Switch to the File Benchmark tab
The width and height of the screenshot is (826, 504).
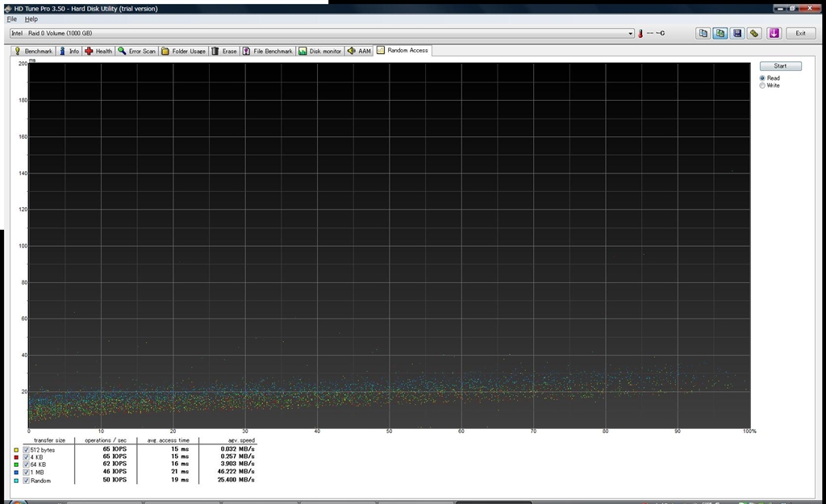[x=268, y=51]
